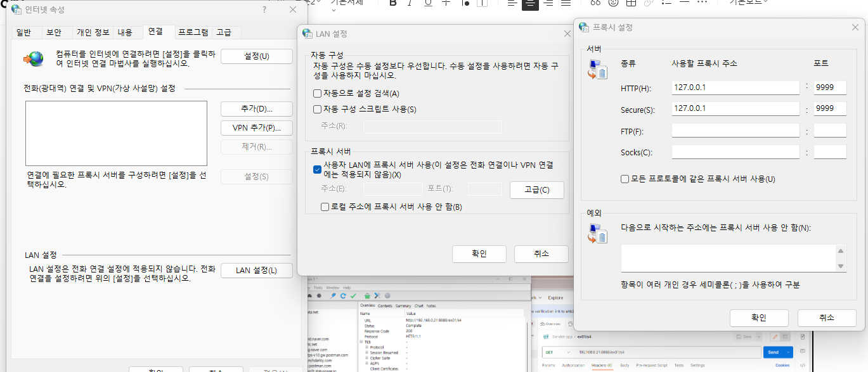Click the proxy exceptions text area
Screen dimensions: 868x372
click(728, 258)
